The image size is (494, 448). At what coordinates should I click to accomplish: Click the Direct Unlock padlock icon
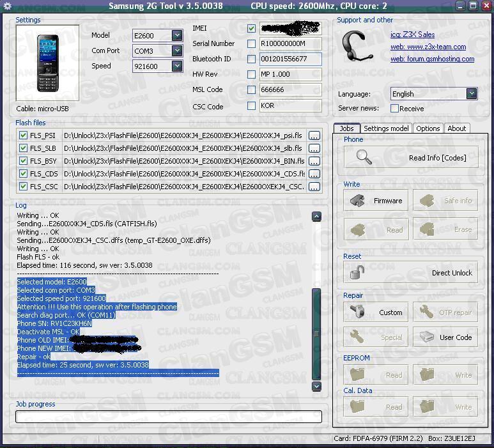357,272
